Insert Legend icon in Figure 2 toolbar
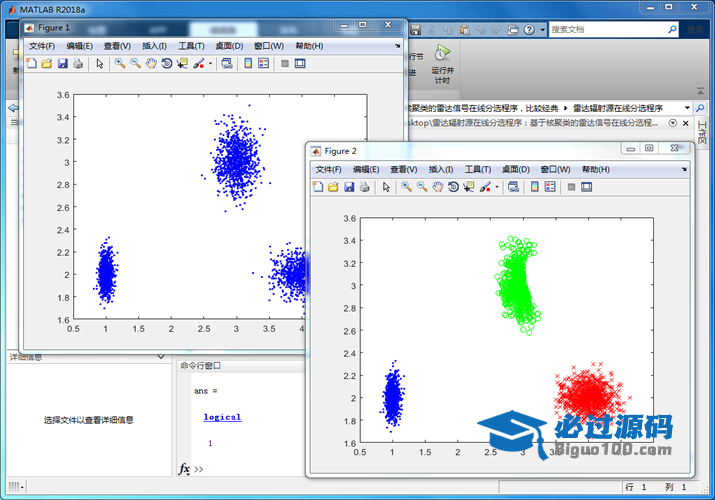 pos(550,187)
